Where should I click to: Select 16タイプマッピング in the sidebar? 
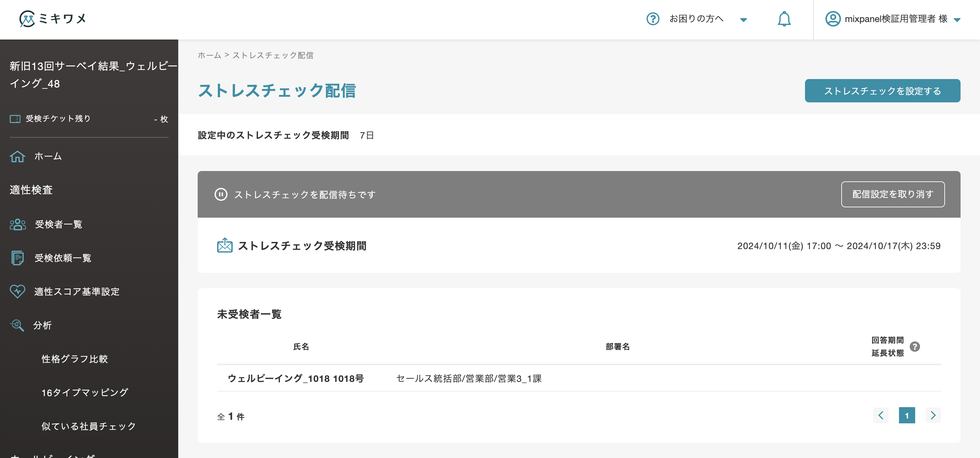pos(85,393)
